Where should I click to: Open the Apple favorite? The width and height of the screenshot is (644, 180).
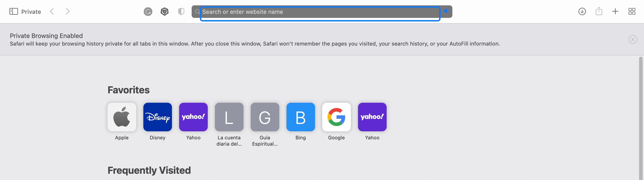(x=122, y=117)
